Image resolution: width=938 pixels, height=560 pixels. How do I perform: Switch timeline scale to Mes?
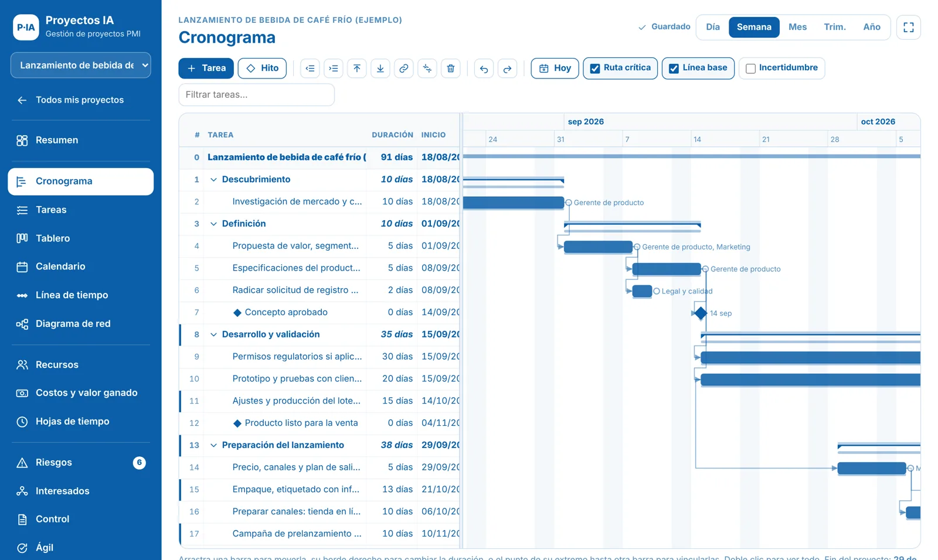click(797, 28)
